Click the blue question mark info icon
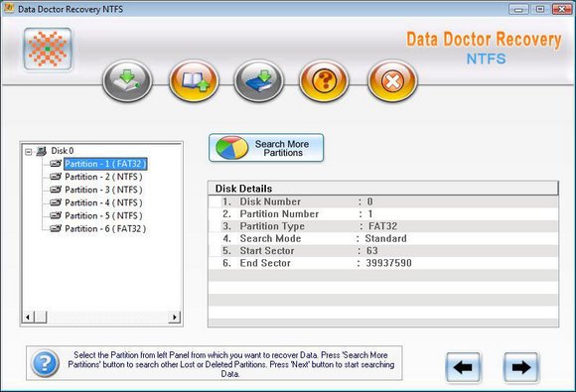 [x=45, y=363]
